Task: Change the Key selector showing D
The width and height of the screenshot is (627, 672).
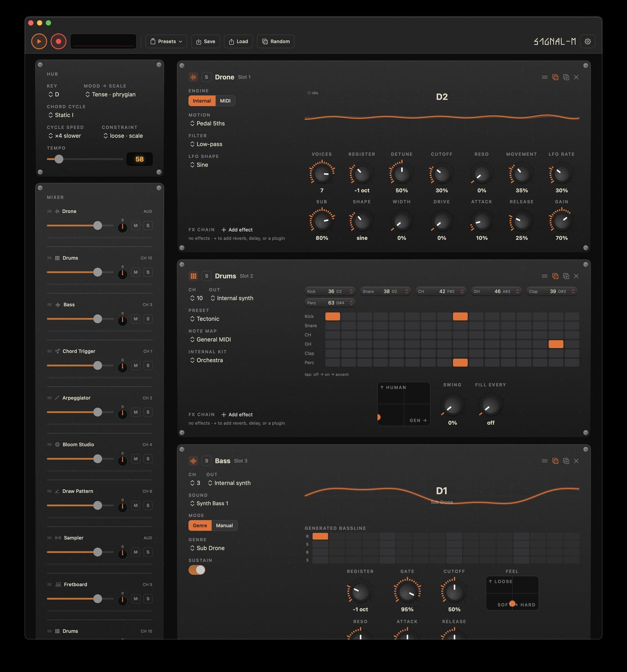Action: 54,94
